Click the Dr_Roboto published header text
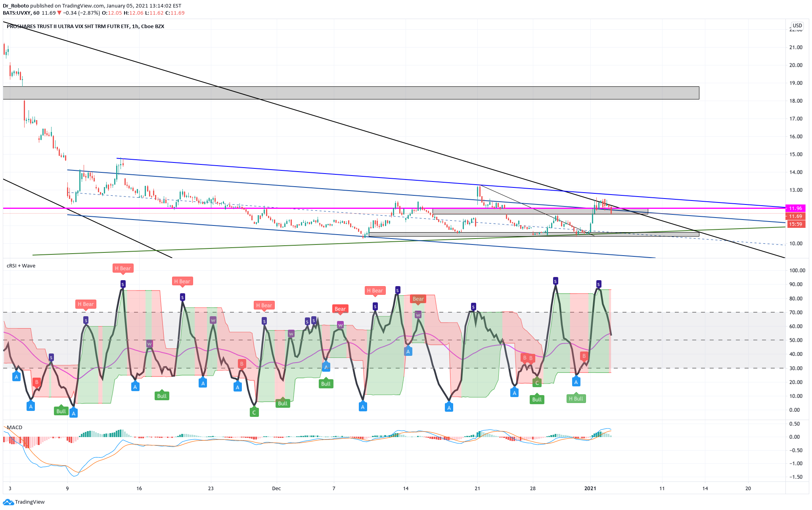Image resolution: width=812 pixels, height=510 pixels. [92, 6]
